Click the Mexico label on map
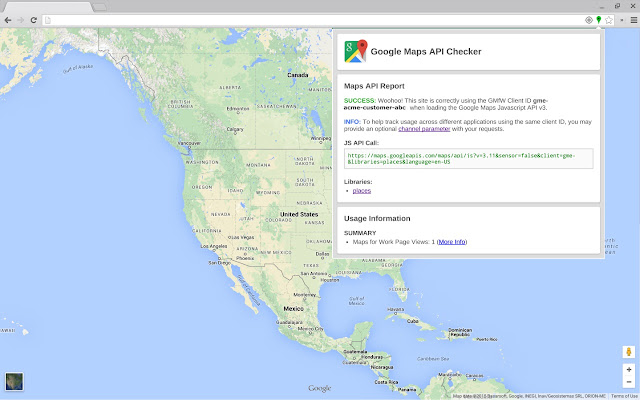The height and width of the screenshot is (400, 640). 293,309
